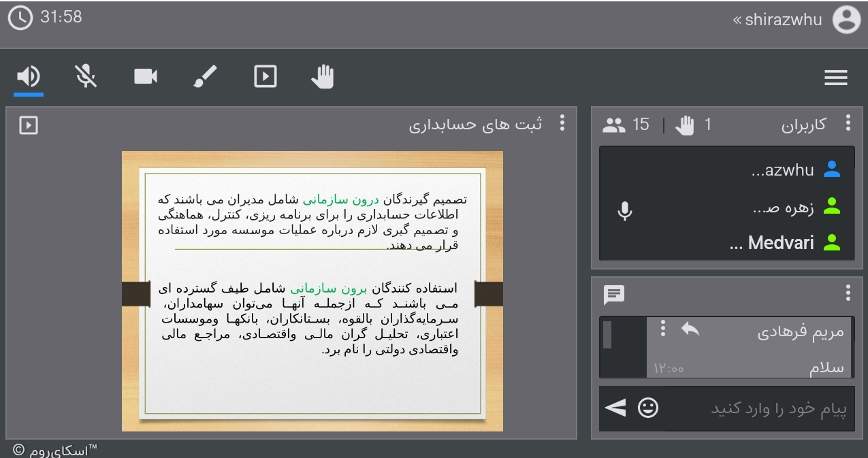Click the chat scrollbar handle
This screenshot has width=868, height=458.
tap(607, 335)
